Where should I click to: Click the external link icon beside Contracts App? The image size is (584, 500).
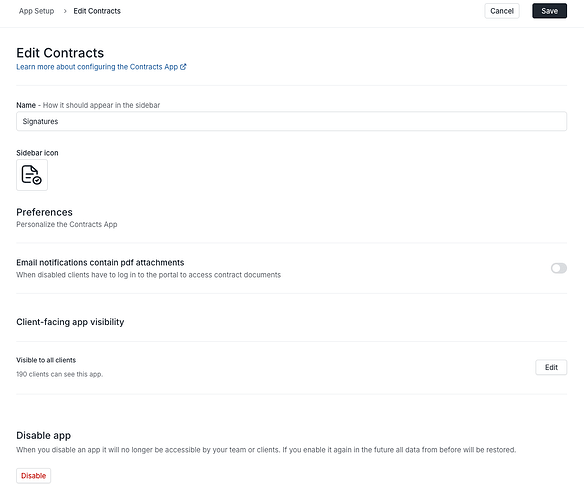(x=183, y=67)
